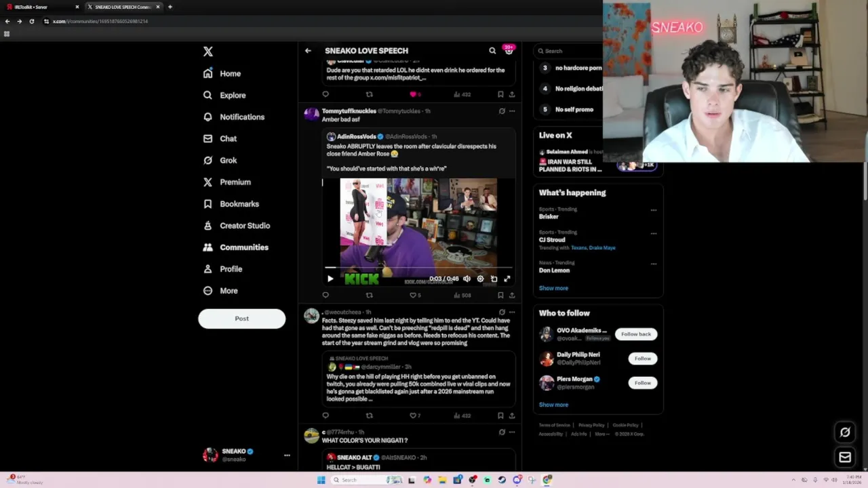Open more options on Tommytuffknuckles post
Screen dimensions: 868x488
coord(512,111)
